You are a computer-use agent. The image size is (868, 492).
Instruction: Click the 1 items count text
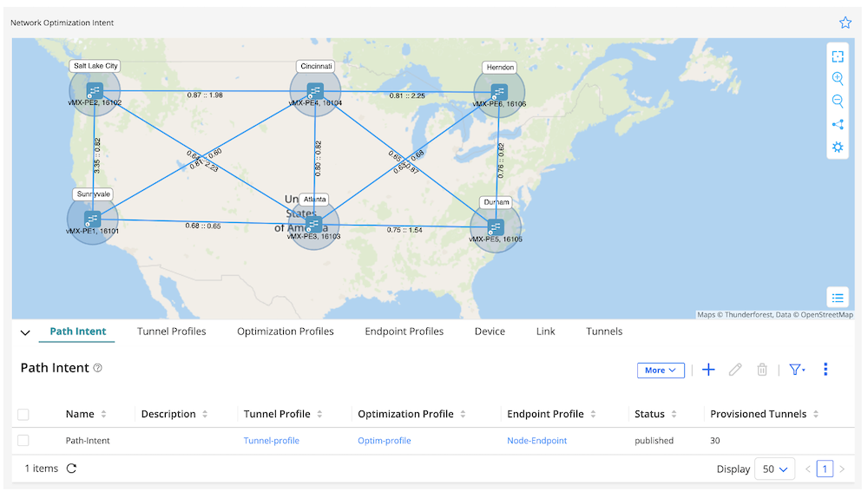42,469
